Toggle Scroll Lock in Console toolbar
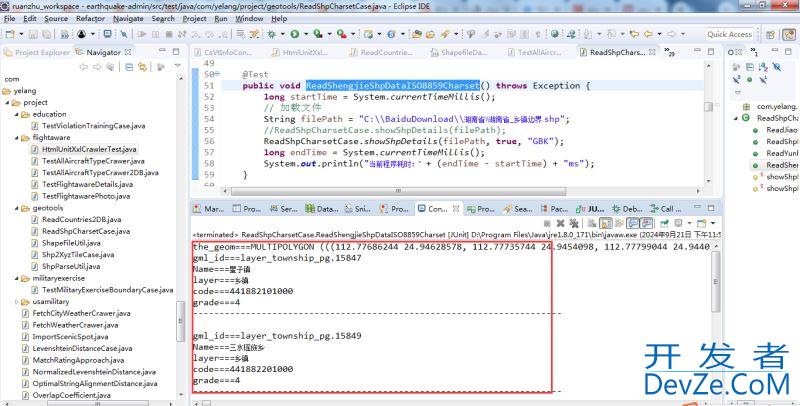 tap(606, 223)
